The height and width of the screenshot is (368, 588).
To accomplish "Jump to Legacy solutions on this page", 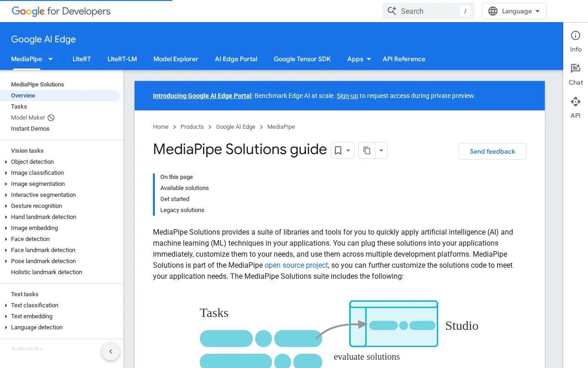I will pyautogui.click(x=182, y=210).
